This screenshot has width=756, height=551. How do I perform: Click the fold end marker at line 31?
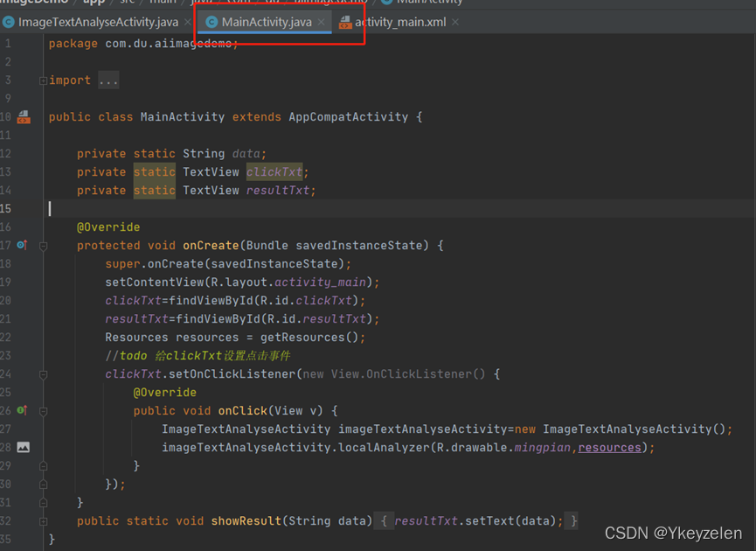pyautogui.click(x=43, y=503)
